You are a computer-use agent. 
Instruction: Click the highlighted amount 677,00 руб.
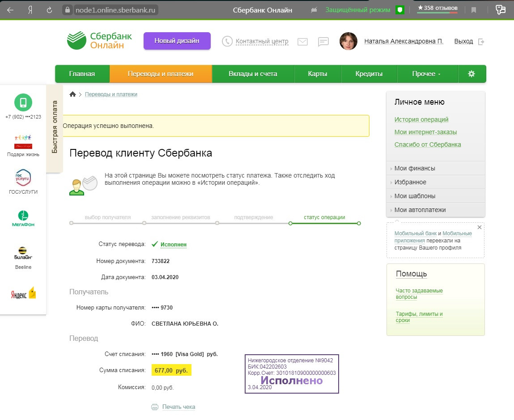(x=171, y=370)
